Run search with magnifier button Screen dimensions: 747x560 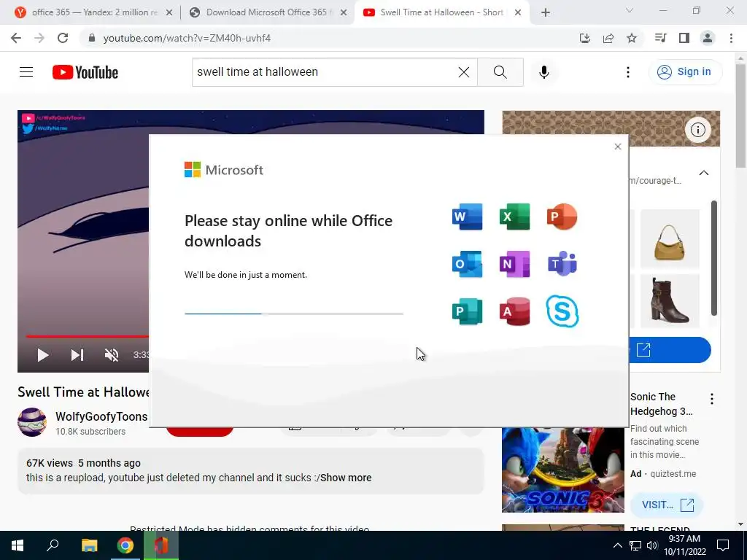[500, 72]
